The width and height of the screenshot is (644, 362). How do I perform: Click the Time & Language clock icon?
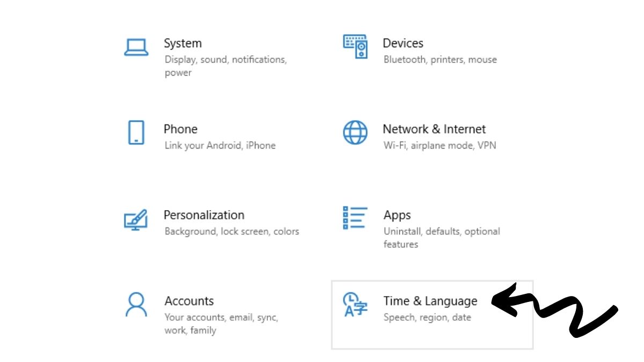tap(355, 304)
